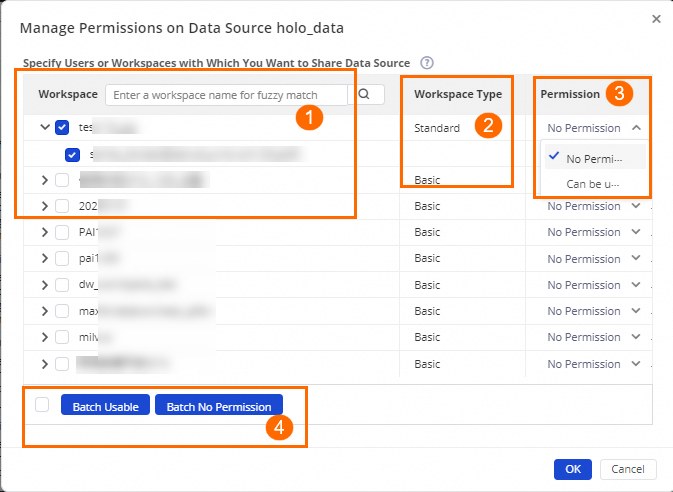Uncheck the first expanded workspace checkbox
This screenshot has height=492, width=673.
(x=62, y=128)
